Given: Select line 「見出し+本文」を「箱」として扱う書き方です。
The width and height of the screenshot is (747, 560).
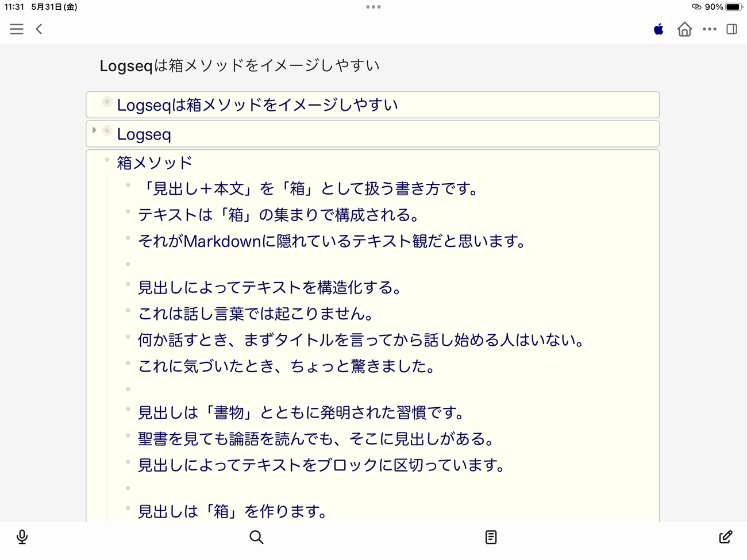Looking at the screenshot, I should tap(309, 189).
